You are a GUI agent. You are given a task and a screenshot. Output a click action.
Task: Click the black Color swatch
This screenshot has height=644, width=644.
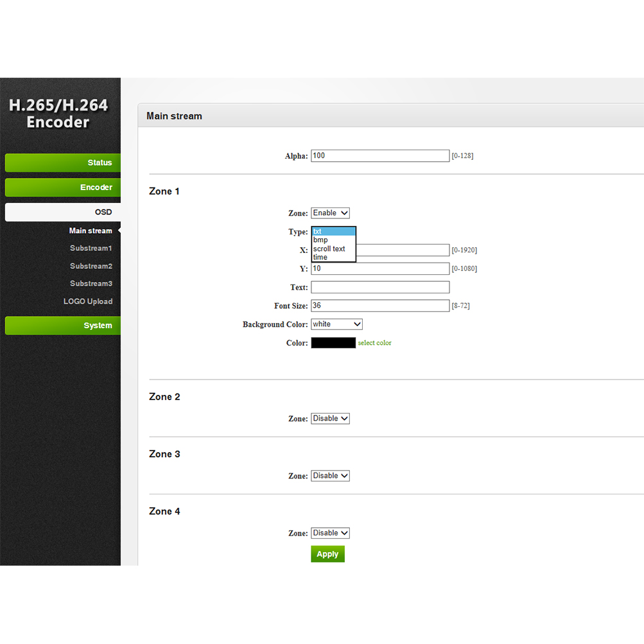point(333,342)
